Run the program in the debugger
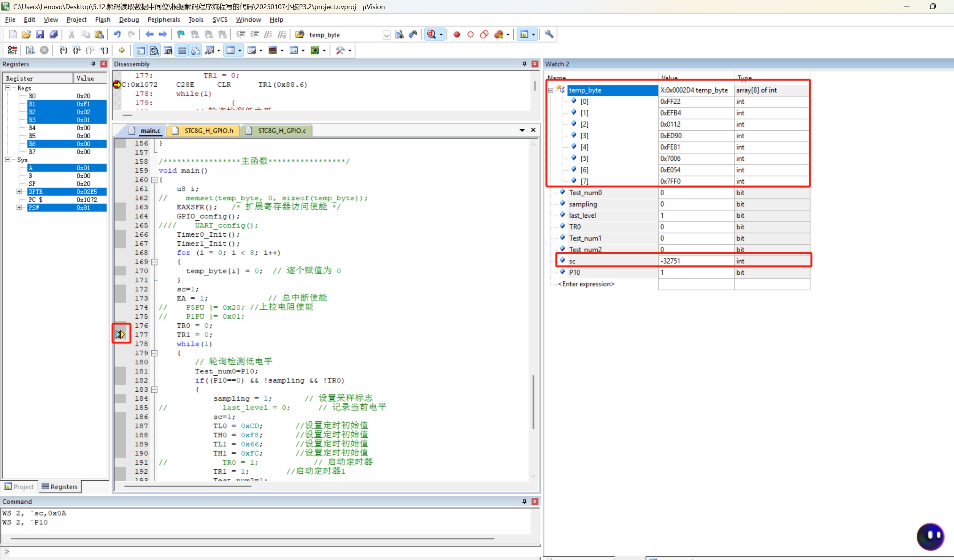Screen dimensions: 954x560 click(x=30, y=50)
